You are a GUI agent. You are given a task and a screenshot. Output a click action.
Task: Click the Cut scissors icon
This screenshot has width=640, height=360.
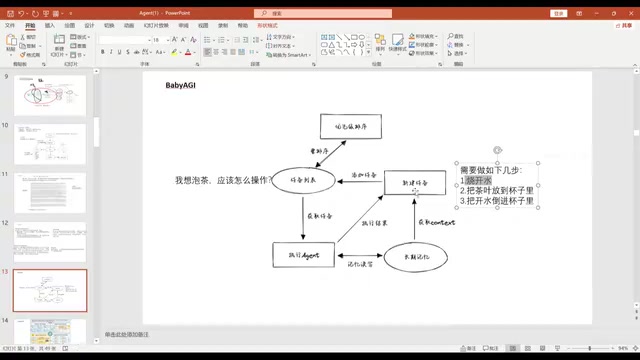tap(23, 37)
